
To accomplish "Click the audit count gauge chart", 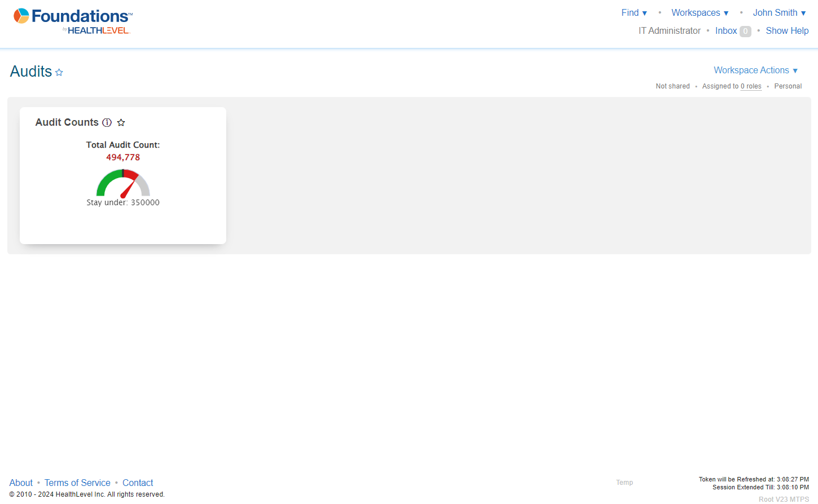I will [x=123, y=183].
